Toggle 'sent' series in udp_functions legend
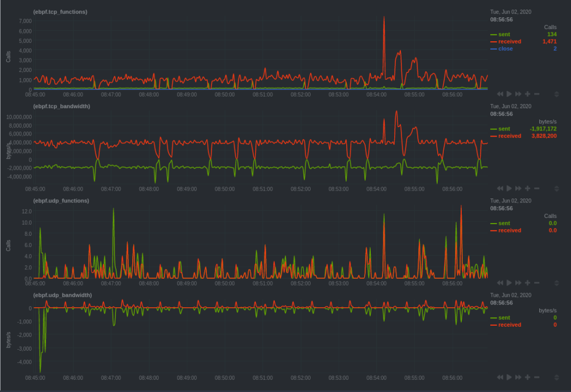 tap(504, 223)
